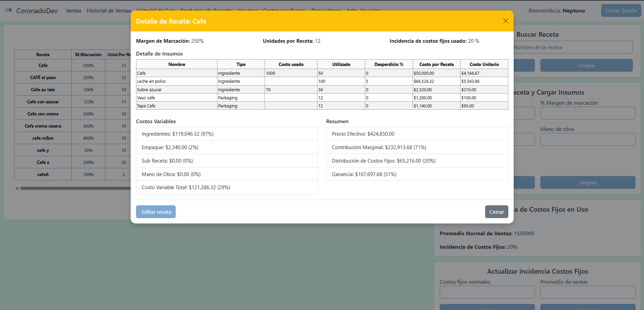Viewport: 644px width, 310px height.
Task: Select the 'Cafe con azucar' recipe row
Action: point(72,102)
